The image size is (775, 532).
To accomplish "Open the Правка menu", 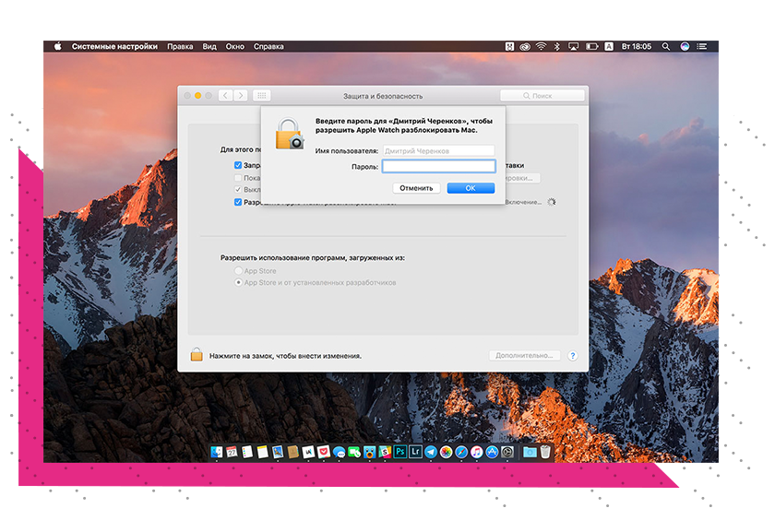I will 180,46.
